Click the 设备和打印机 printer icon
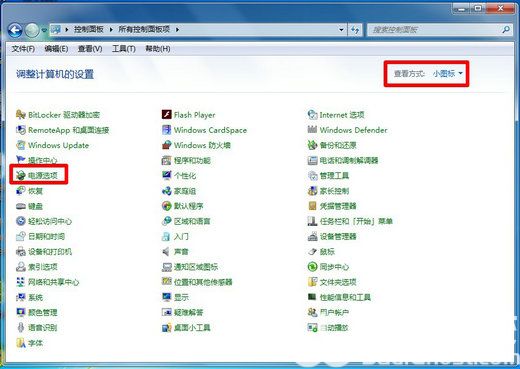Viewport: 520px width, 369px height. [x=21, y=251]
